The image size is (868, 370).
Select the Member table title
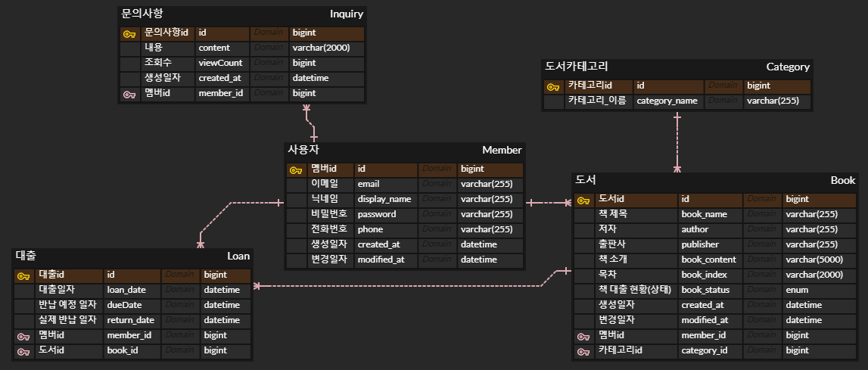tap(502, 150)
